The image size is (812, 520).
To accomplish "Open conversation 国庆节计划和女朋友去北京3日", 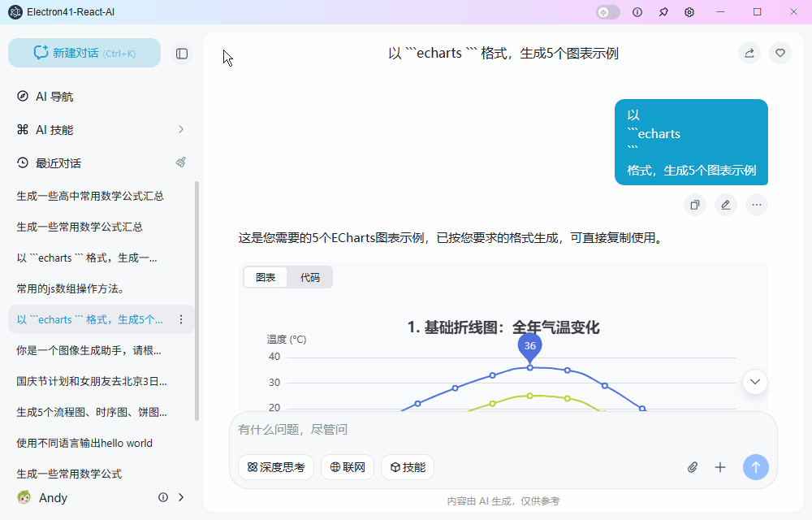I will [x=92, y=382].
